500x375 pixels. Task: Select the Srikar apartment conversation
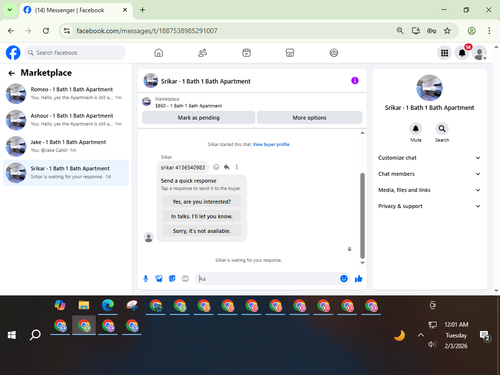click(x=66, y=173)
